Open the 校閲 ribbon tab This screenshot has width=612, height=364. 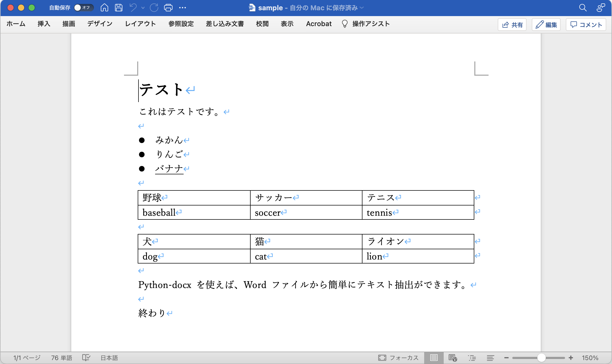click(x=262, y=24)
